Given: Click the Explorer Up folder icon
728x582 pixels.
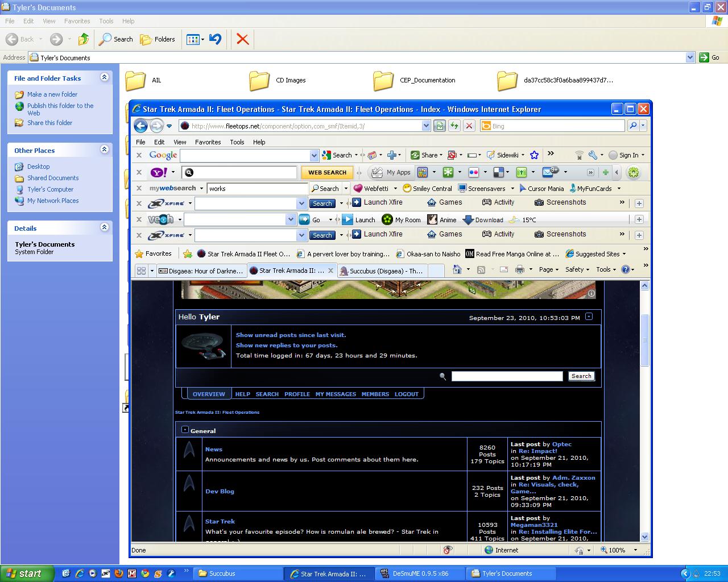Looking at the screenshot, I should tap(84, 39).
